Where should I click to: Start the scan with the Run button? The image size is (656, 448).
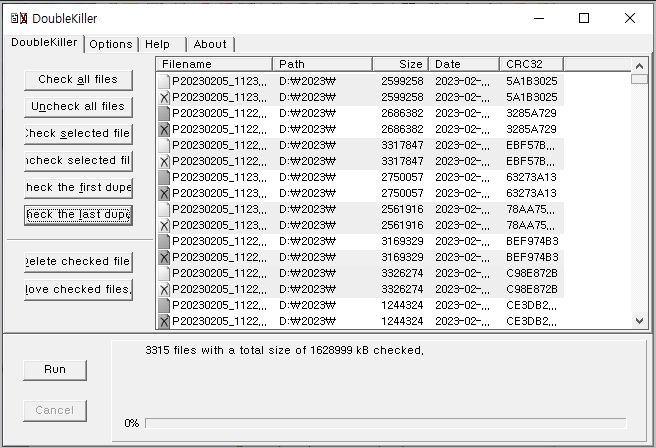click(55, 370)
